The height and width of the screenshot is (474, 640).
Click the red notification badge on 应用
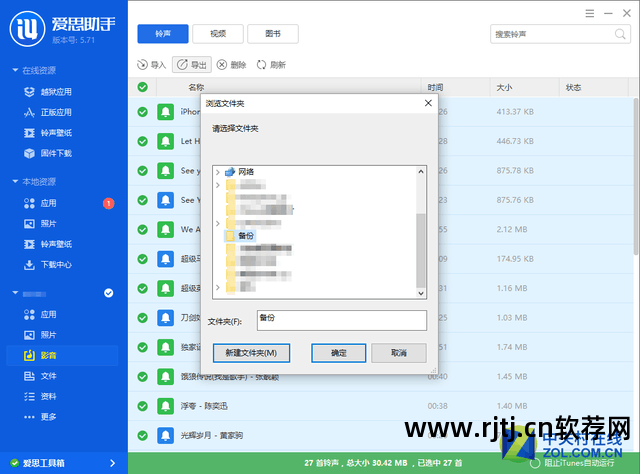109,203
